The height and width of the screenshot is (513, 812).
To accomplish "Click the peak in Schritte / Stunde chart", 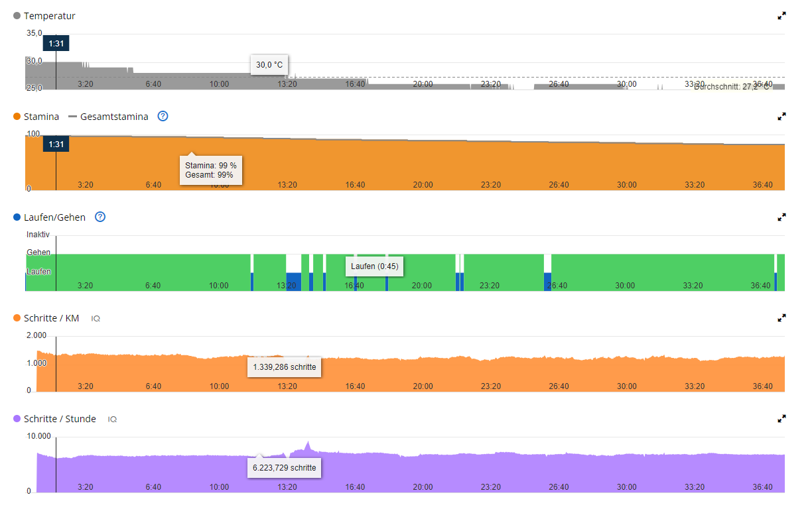I will coord(308,445).
